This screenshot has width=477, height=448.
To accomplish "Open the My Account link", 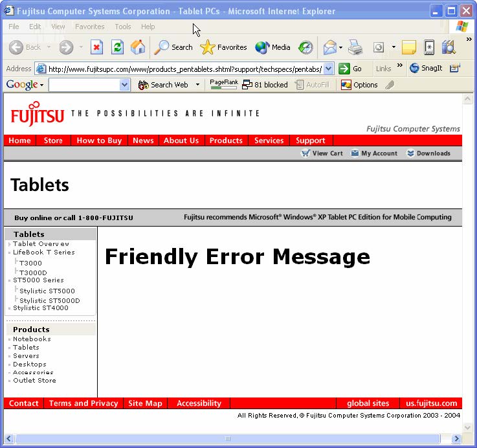I will tap(374, 153).
